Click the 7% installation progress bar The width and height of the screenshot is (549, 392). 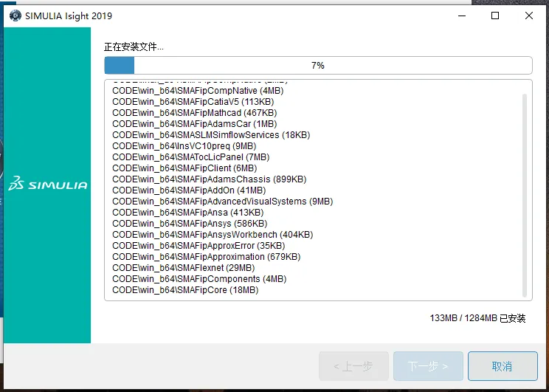[x=318, y=65]
